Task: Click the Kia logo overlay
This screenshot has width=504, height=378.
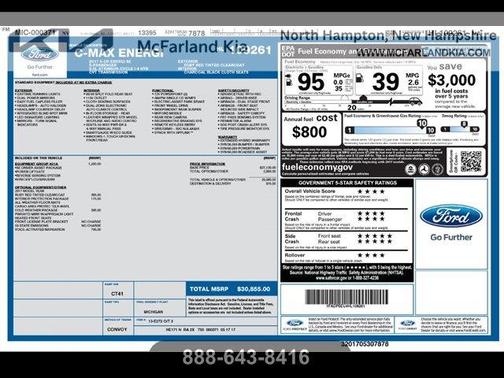Action: click(61, 41)
